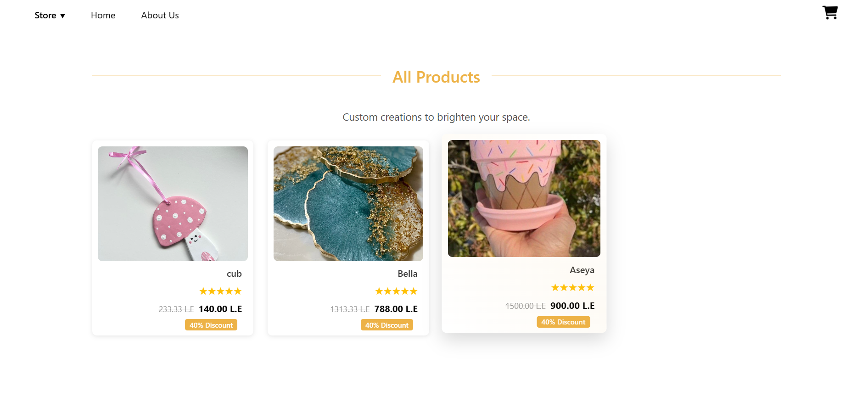
Task: Click the cub product name
Action: (x=234, y=274)
